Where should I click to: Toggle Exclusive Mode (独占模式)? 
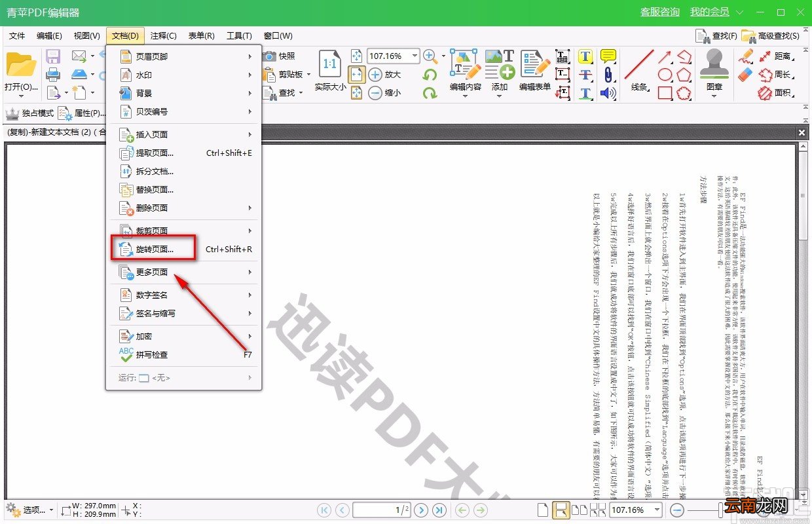[29, 113]
